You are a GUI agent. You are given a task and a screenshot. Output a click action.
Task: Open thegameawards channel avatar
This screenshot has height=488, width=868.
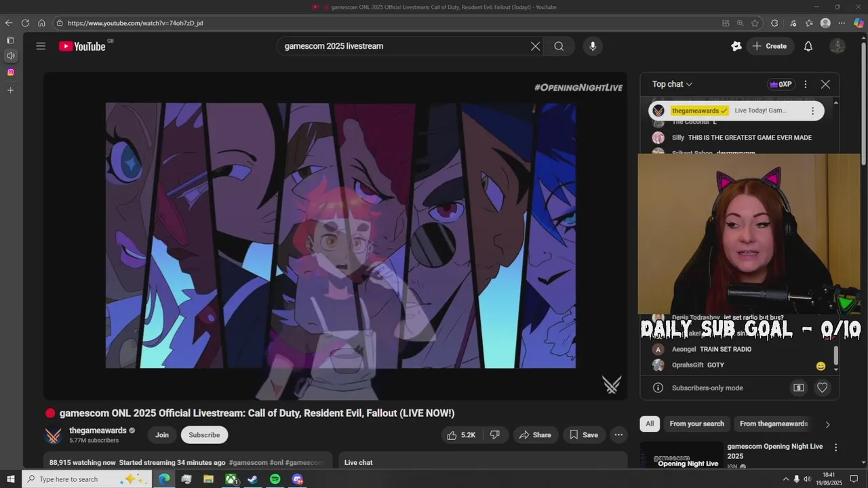click(x=54, y=435)
